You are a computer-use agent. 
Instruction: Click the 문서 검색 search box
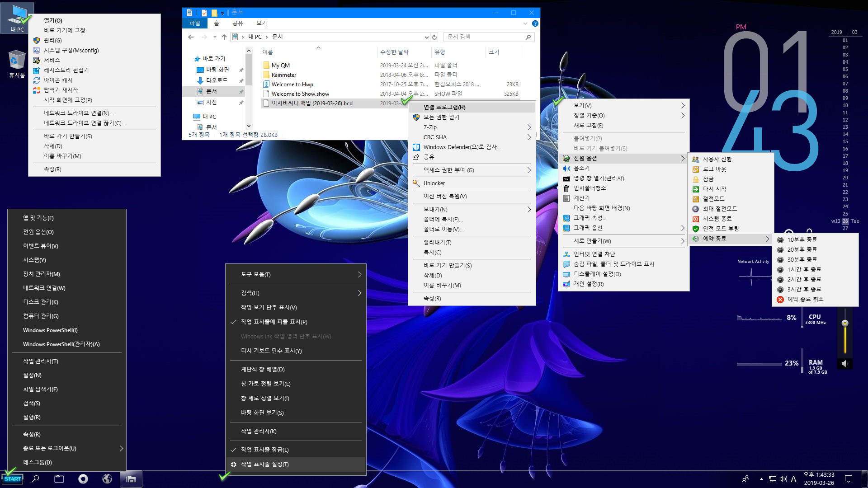(488, 37)
